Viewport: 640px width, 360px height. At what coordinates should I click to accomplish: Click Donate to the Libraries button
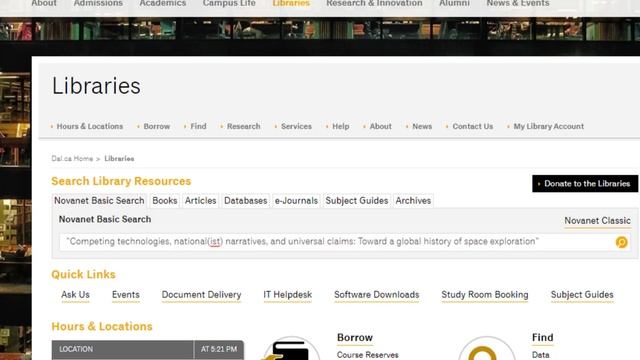585,184
